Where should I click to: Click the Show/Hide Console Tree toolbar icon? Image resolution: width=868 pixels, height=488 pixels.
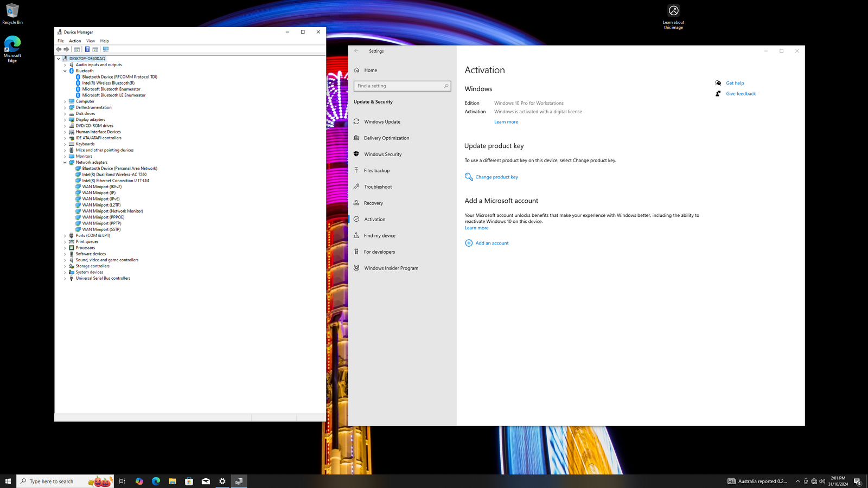pos(77,49)
